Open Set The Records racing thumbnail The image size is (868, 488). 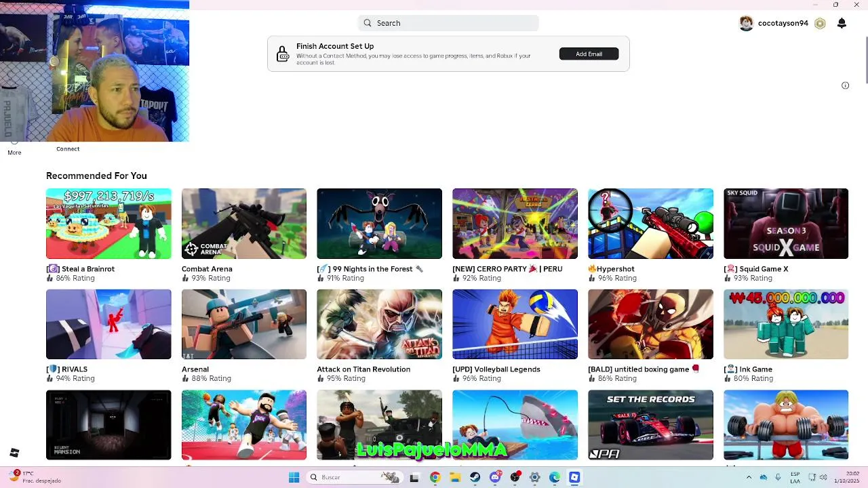click(x=650, y=425)
